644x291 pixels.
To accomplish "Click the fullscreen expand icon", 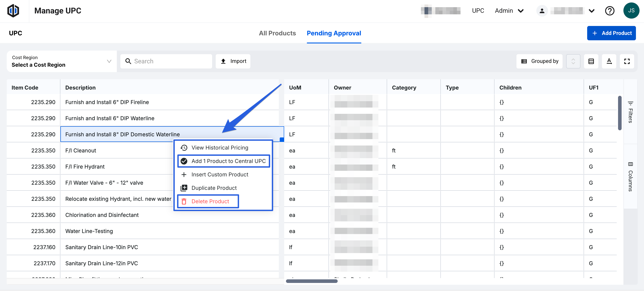I will tap(627, 61).
